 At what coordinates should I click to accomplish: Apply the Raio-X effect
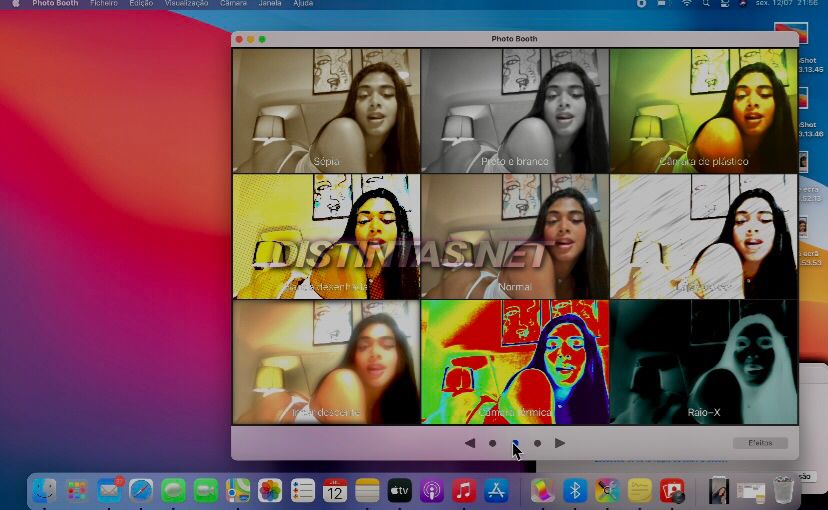pyautogui.click(x=703, y=362)
